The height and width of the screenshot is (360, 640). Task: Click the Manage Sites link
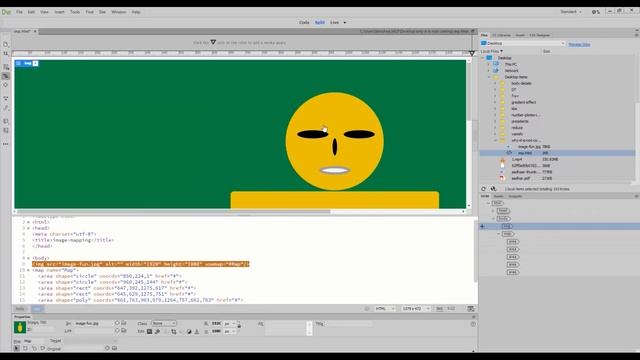pos(580,44)
